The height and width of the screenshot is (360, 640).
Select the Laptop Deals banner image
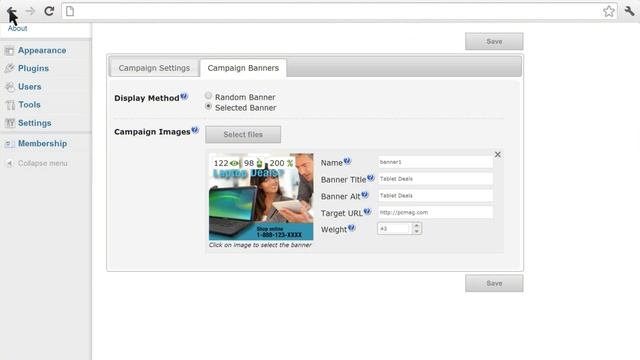coord(261,197)
